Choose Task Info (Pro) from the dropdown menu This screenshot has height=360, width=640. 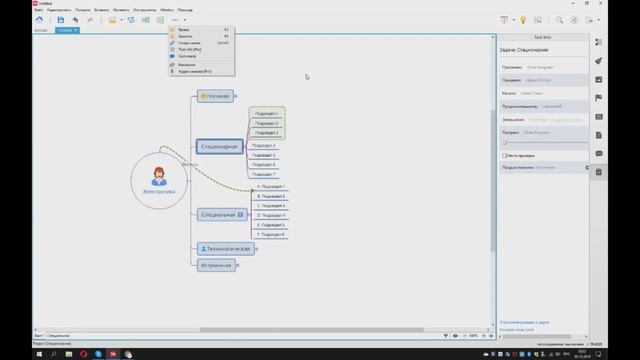202,49
